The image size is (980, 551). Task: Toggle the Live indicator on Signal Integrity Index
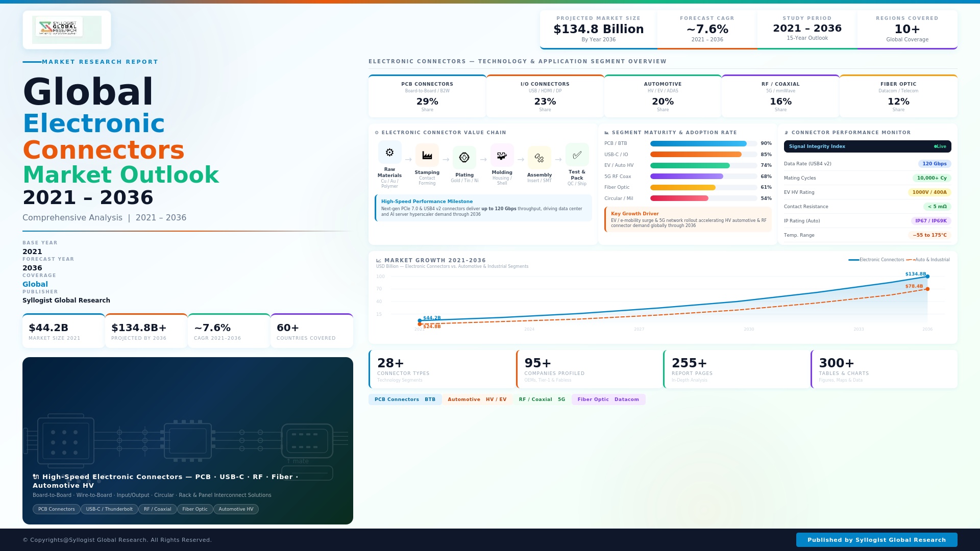[x=940, y=146]
